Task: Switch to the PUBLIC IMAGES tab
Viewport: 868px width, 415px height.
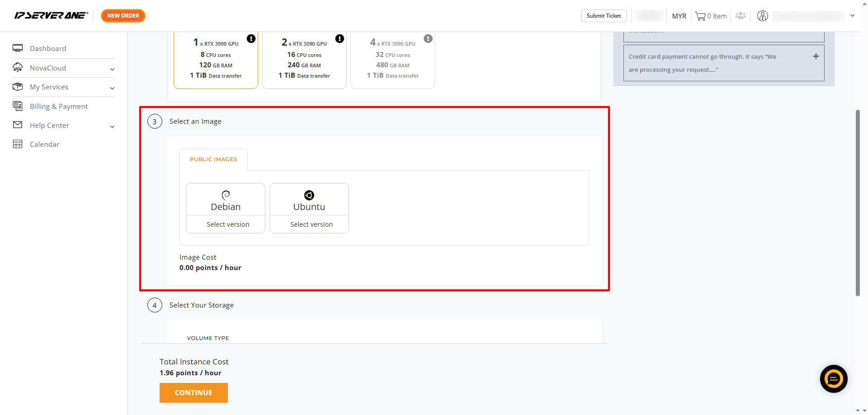Action: tap(213, 159)
